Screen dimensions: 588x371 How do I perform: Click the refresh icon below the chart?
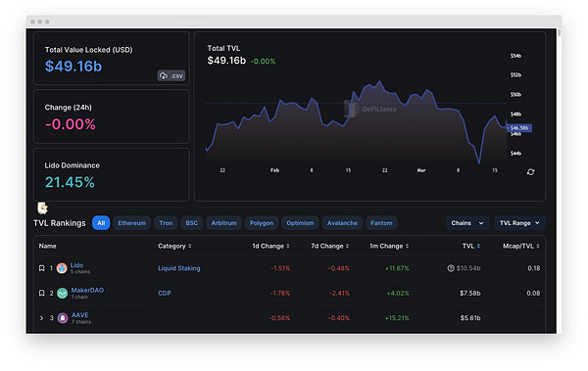(x=530, y=171)
